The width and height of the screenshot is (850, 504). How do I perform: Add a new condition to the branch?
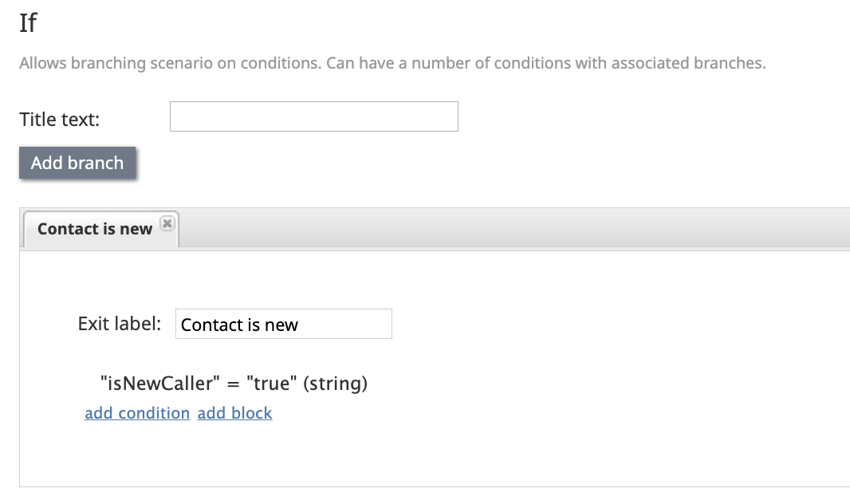(x=136, y=413)
